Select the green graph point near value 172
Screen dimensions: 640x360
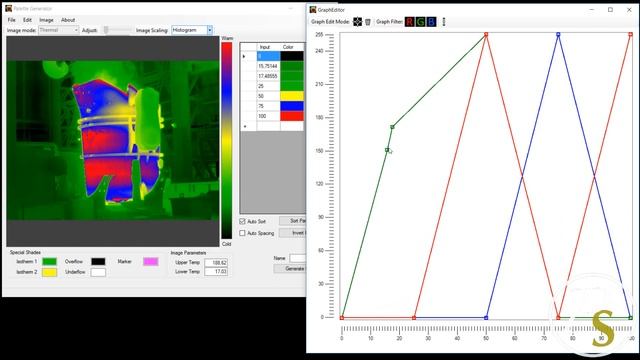pyautogui.click(x=392, y=127)
